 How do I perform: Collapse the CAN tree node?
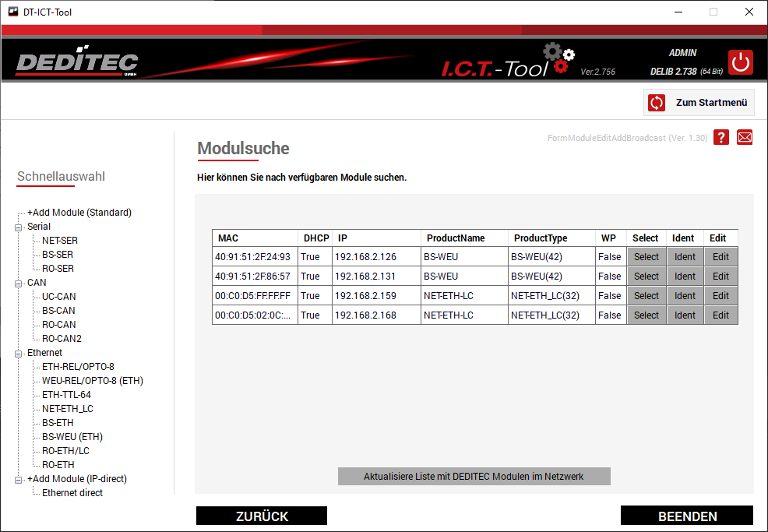click(x=19, y=283)
